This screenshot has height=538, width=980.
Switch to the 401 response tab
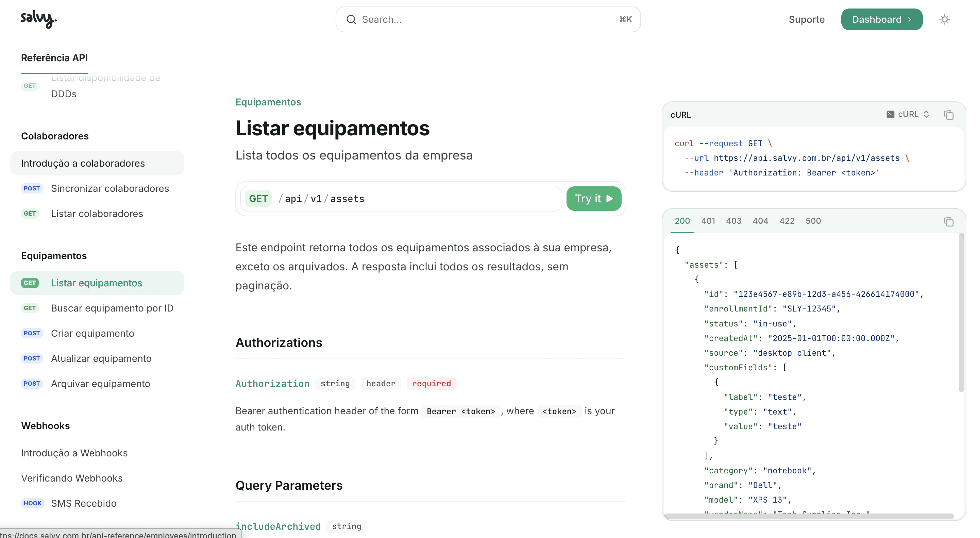click(708, 221)
